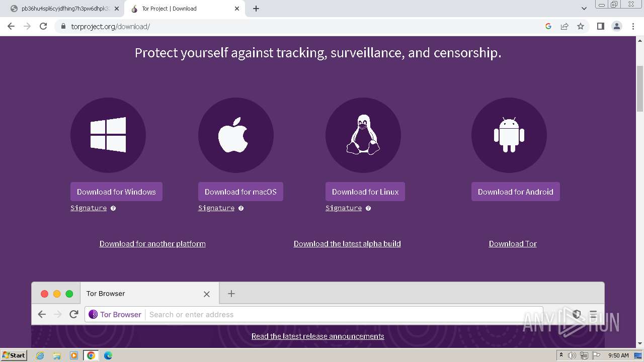View site information via padlock icon
This screenshot has width=644, height=362.
pos(63,26)
